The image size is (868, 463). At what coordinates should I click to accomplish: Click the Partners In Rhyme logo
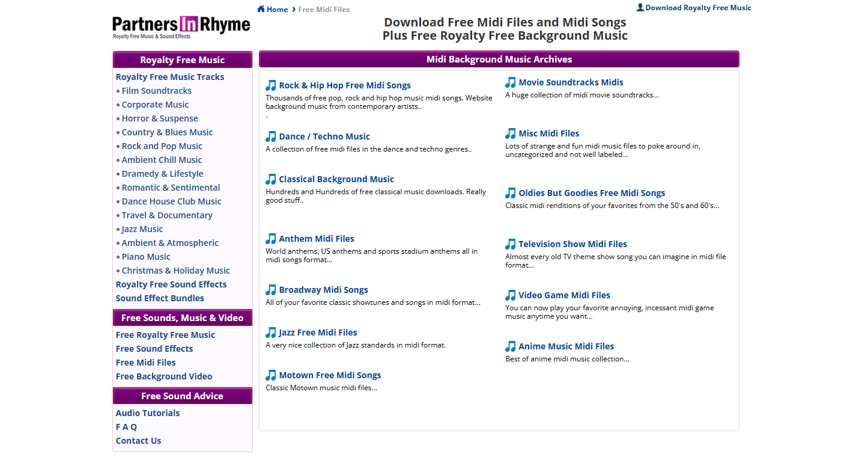[181, 26]
